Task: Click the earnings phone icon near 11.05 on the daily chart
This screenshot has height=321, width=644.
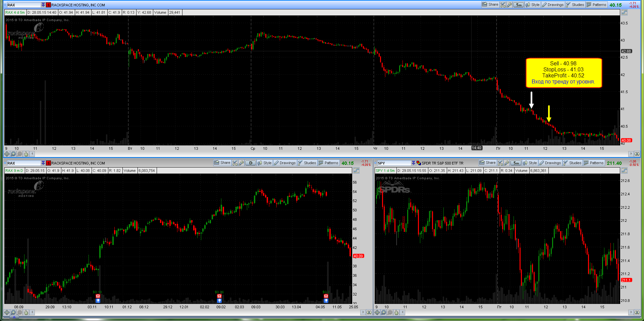Action: [x=326, y=296]
